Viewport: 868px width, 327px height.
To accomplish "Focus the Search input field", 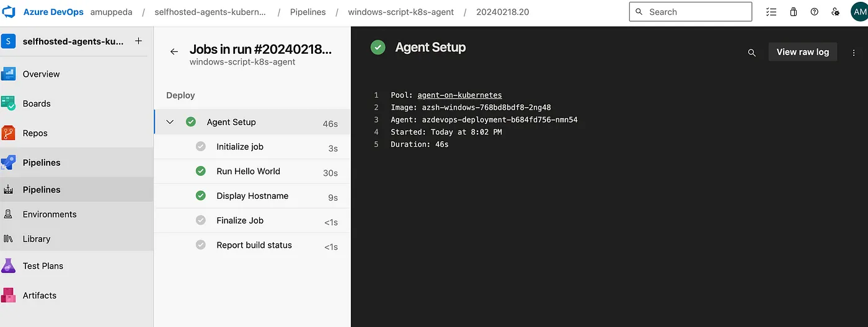I will [x=690, y=12].
